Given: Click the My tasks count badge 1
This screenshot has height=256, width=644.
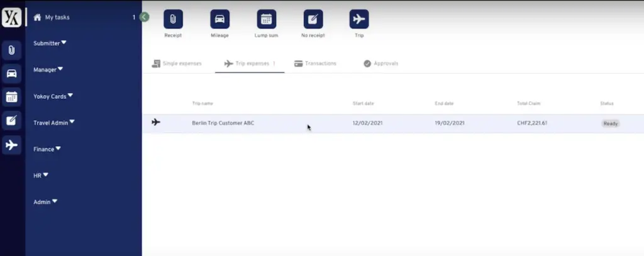Looking at the screenshot, I should click(x=134, y=17).
